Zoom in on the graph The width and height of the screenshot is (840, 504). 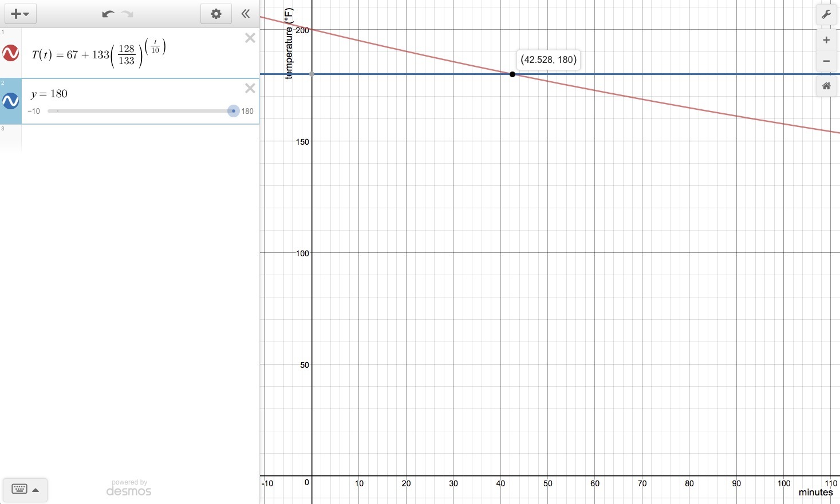tap(826, 40)
